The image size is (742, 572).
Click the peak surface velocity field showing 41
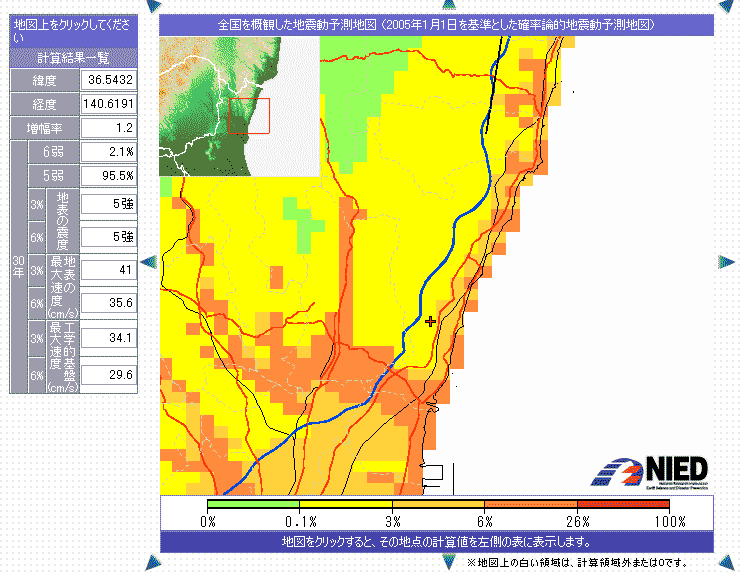coord(109,270)
